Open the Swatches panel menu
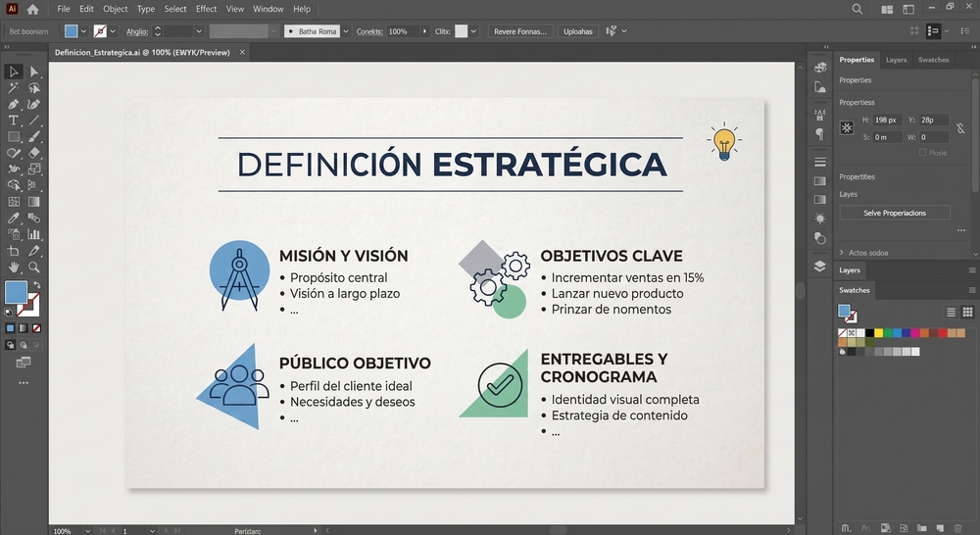980x535 pixels. pos(972,290)
